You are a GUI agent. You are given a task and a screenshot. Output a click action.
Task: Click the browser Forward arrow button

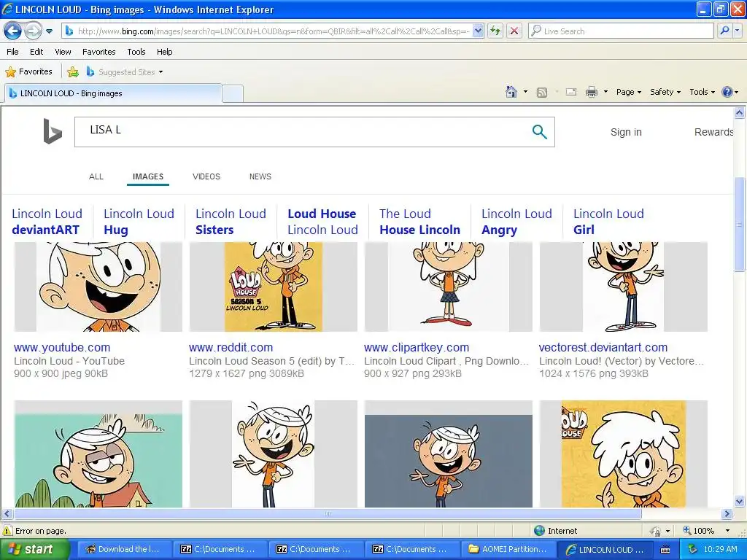point(33,31)
